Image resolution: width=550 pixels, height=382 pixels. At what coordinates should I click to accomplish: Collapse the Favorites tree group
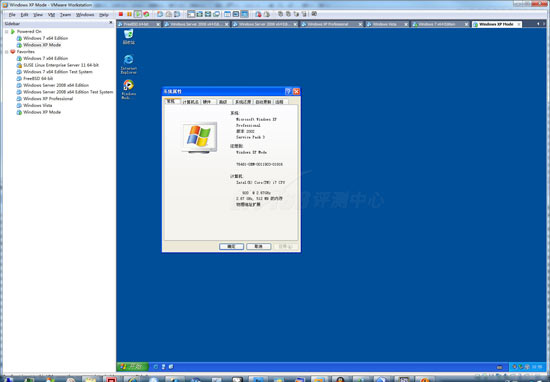click(6, 52)
